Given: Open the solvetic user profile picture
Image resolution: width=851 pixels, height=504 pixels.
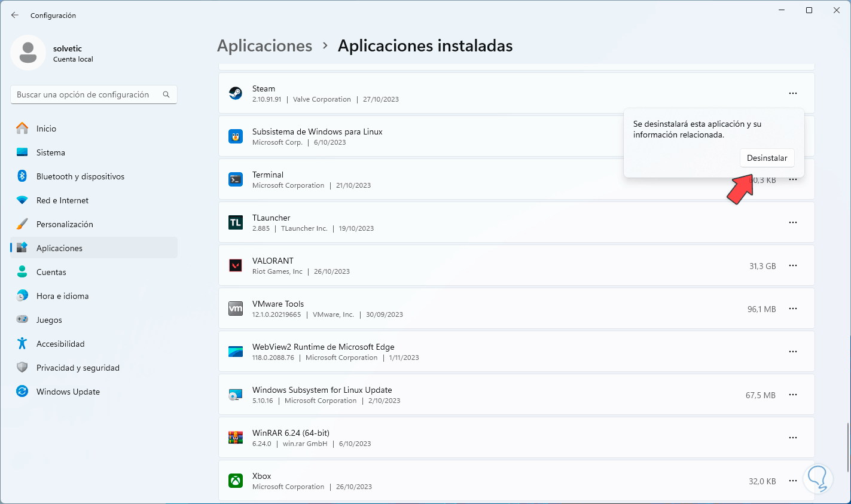Looking at the screenshot, I should (x=28, y=53).
